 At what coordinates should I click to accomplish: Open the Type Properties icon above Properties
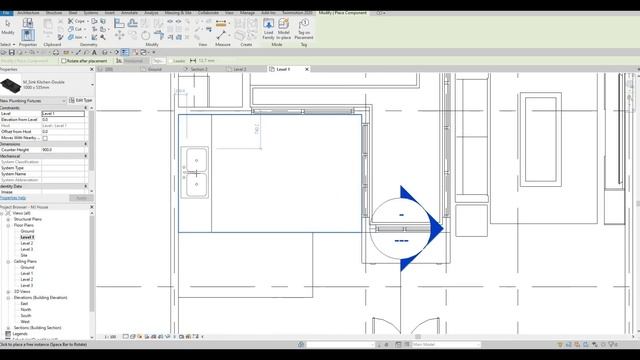coord(28,22)
